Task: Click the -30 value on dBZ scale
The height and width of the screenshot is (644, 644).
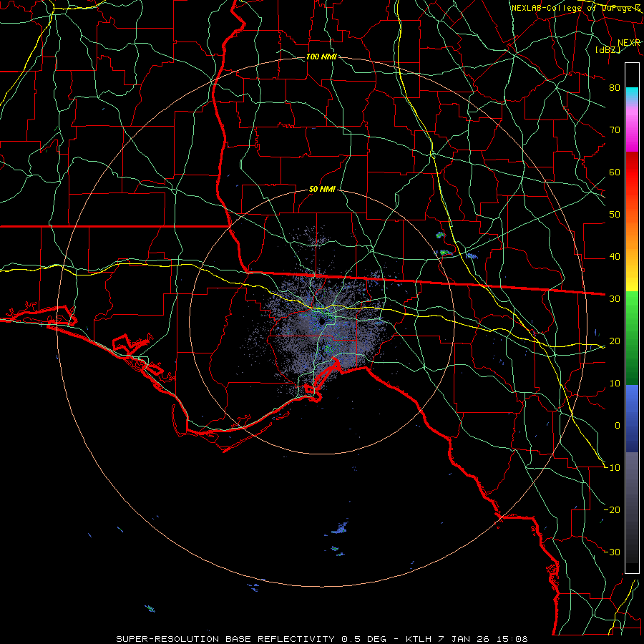Action: [612, 552]
